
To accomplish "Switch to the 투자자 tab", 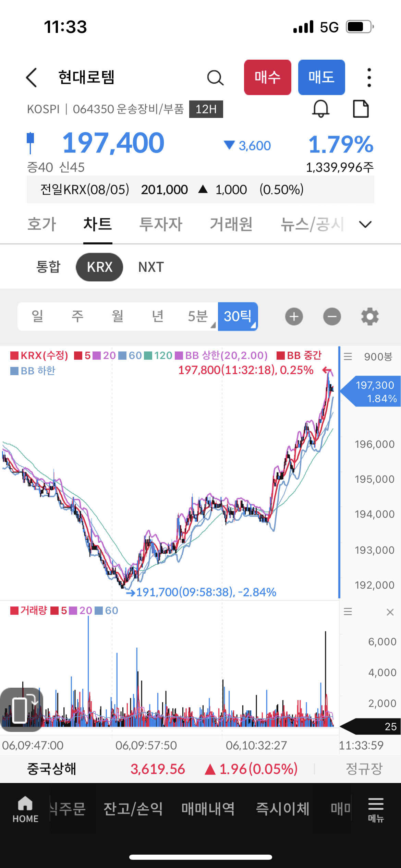I will coord(161,225).
